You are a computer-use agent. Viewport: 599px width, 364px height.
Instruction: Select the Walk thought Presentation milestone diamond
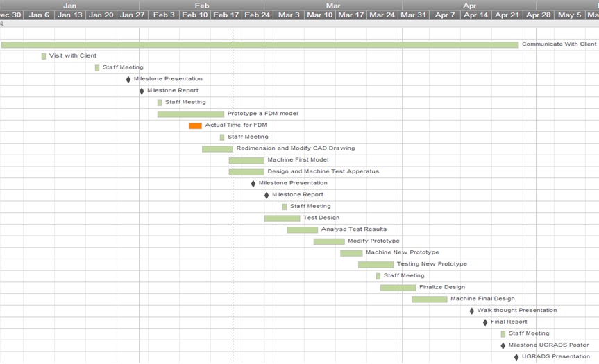[x=472, y=311]
